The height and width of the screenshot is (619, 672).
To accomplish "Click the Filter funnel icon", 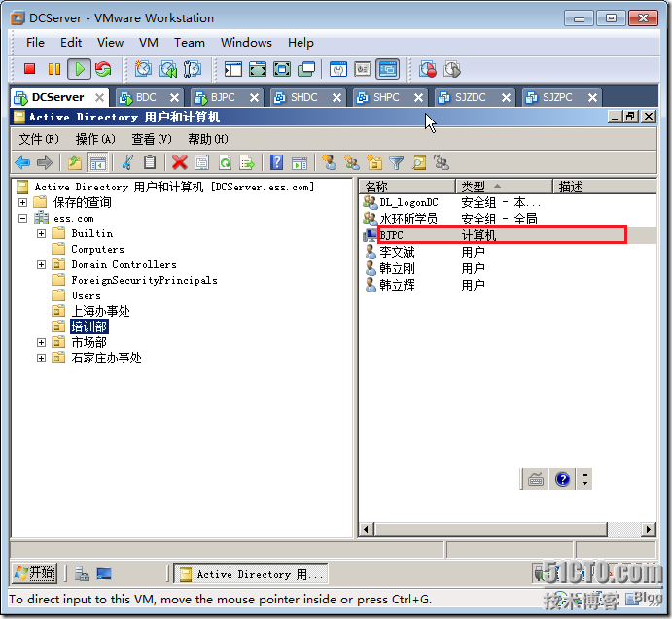I will (x=397, y=162).
